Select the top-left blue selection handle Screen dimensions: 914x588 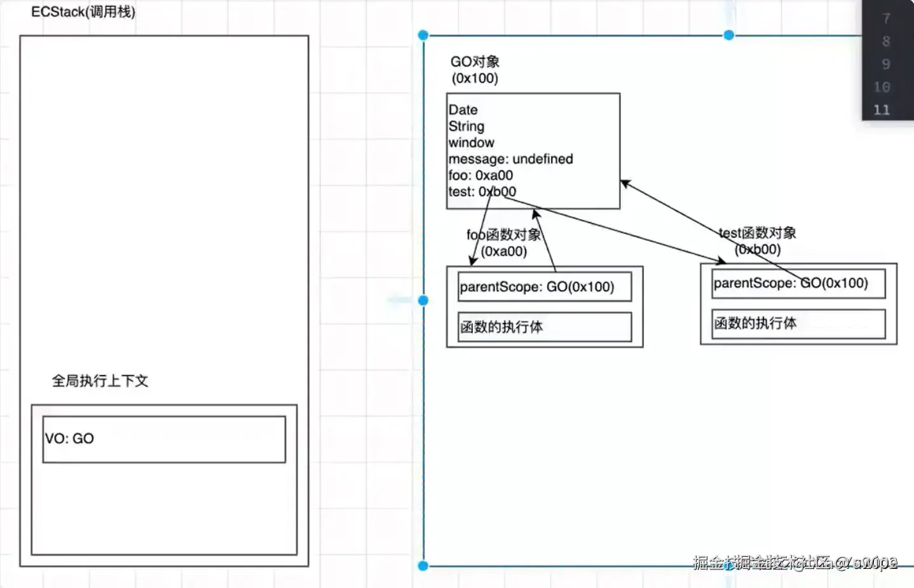pos(423,36)
